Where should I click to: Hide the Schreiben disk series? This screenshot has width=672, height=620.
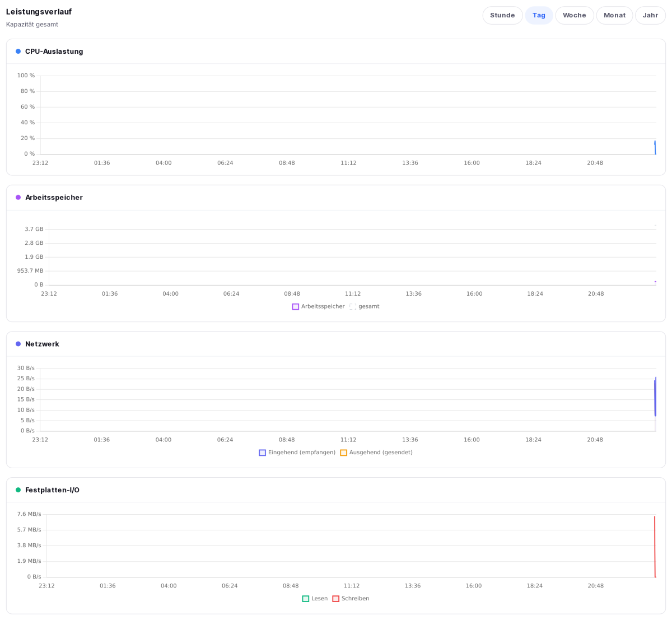pos(351,599)
